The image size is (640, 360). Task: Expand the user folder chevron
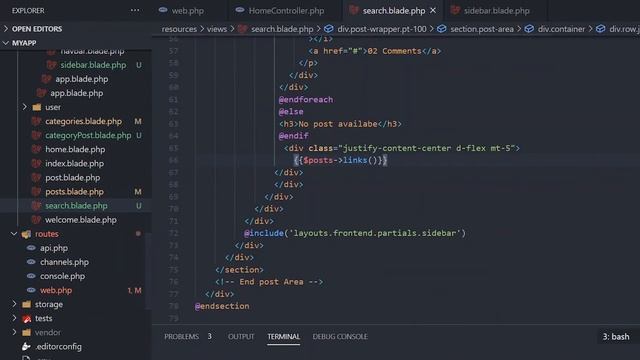(24, 107)
